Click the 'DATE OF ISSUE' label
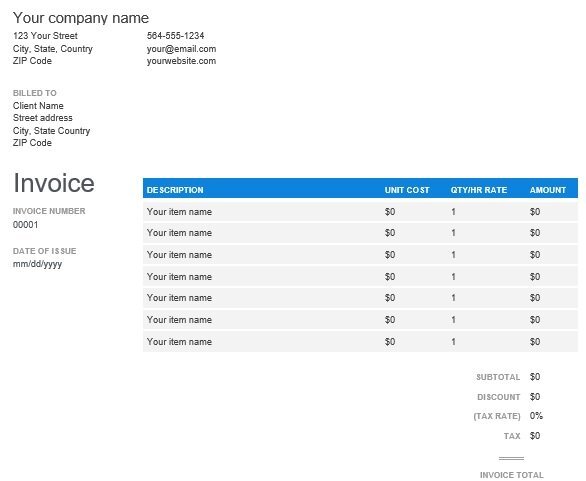The width and height of the screenshot is (586, 481). (44, 251)
